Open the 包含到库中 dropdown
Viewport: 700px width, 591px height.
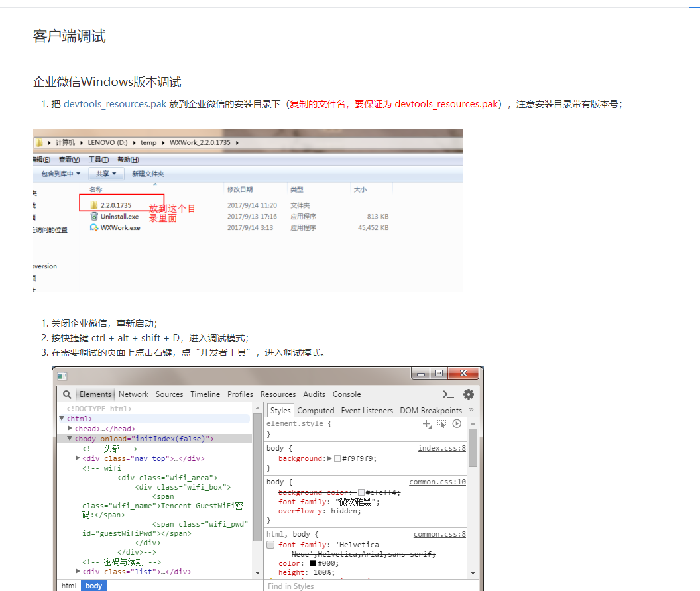pos(61,174)
